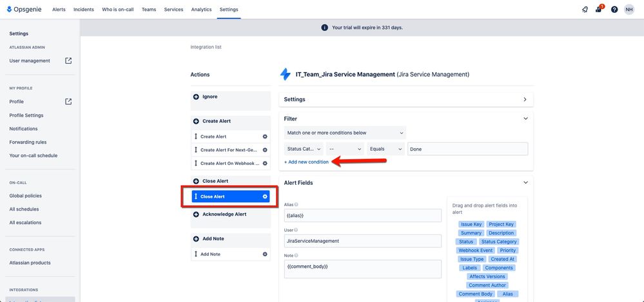Screen dimensions: 644x302
Task: Click the plus icon next to Create Alert header
Action: pyautogui.click(x=196, y=122)
